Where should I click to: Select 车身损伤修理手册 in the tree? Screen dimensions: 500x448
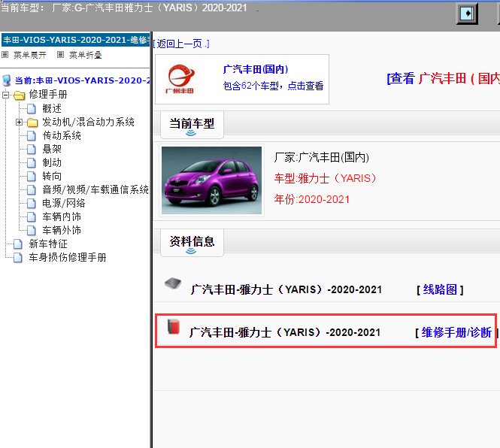click(68, 258)
